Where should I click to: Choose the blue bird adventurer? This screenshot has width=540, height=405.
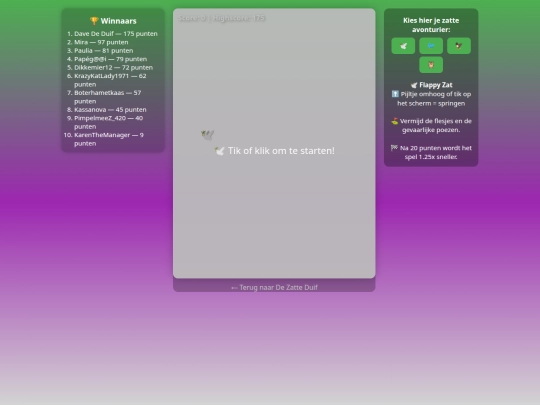pyautogui.click(x=431, y=46)
